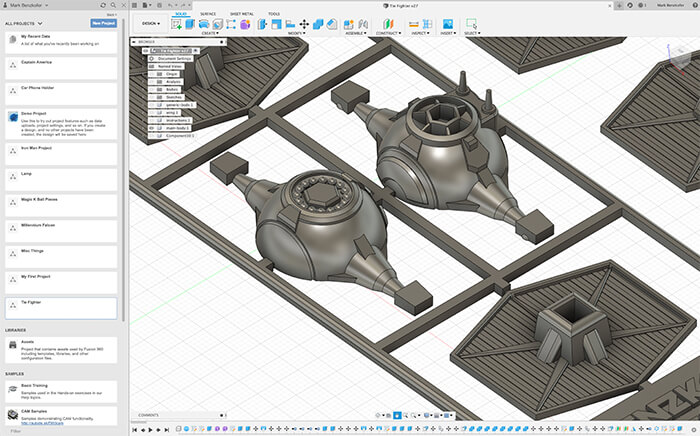The image size is (700, 436).
Task: Expand the MODIFY dropdown menu
Action: coord(295,33)
